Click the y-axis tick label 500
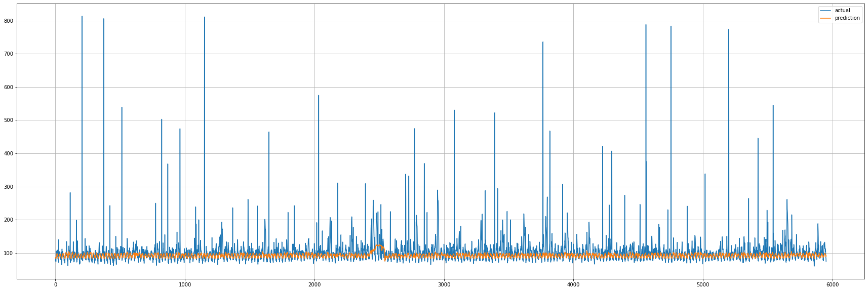The width and height of the screenshot is (868, 291). tap(9, 120)
